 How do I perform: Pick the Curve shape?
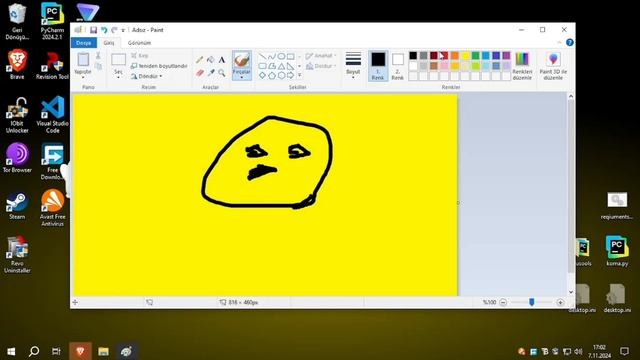[272, 56]
